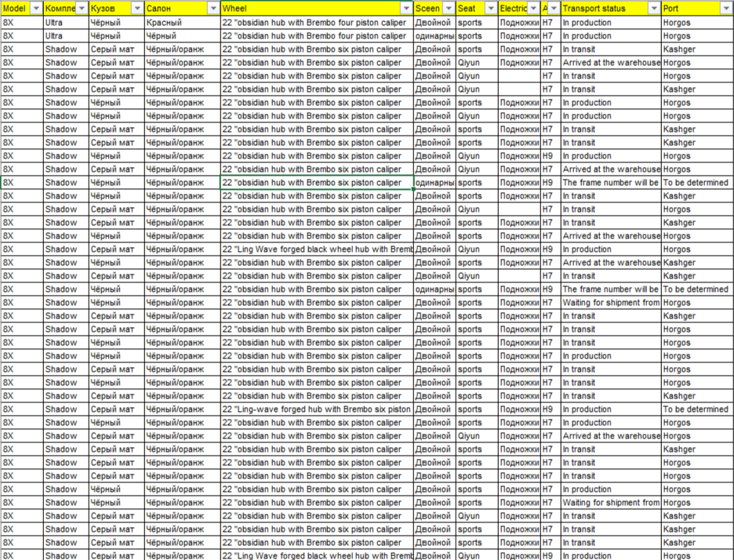Open the A column filter dropdown

(554, 9)
